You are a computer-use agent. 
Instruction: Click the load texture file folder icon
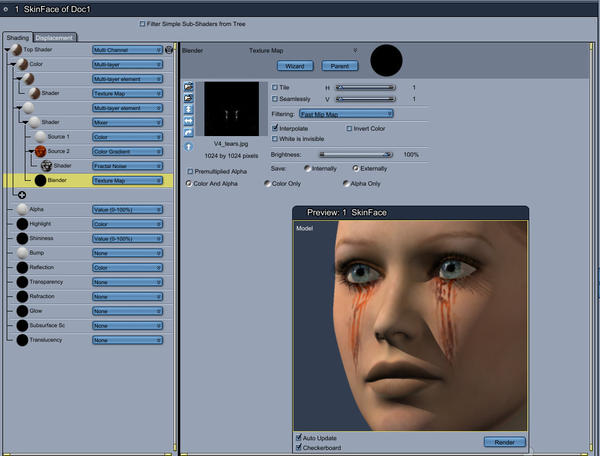point(188,86)
